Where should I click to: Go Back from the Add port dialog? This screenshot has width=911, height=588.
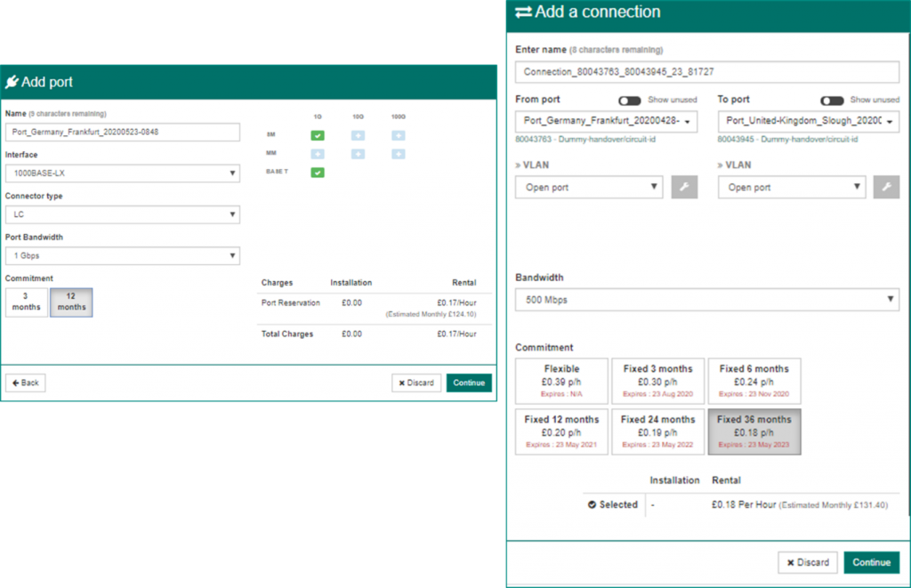pos(25,383)
